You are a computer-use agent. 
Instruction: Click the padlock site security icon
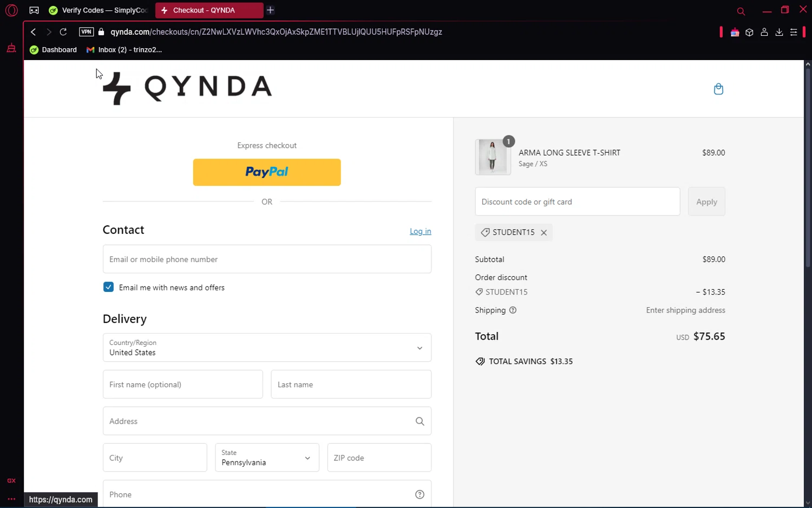tap(101, 32)
